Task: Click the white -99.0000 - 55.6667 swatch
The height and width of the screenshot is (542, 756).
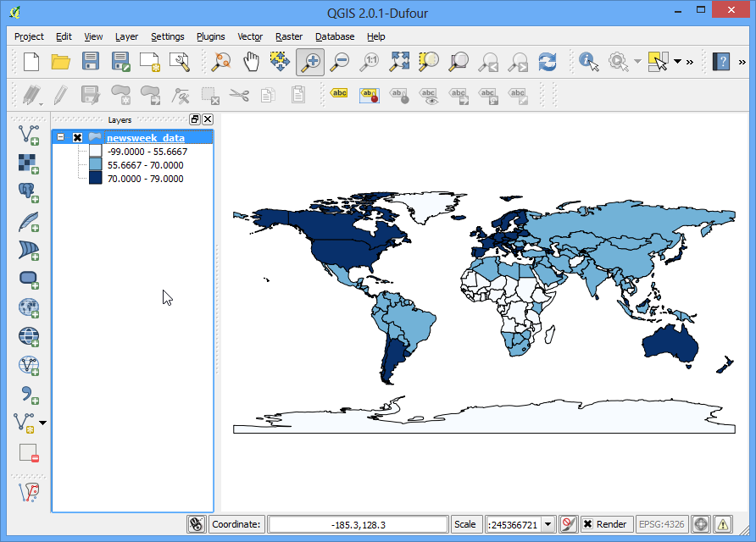Action: [x=96, y=152]
